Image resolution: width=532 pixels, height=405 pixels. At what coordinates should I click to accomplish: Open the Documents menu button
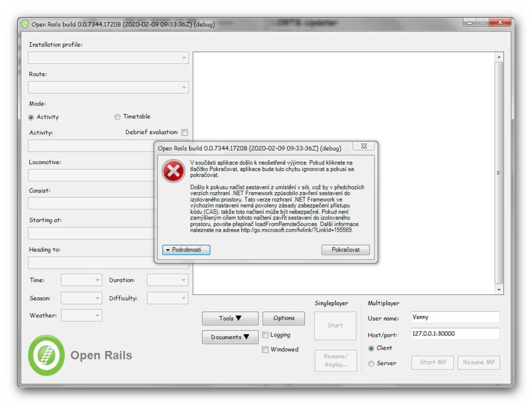point(230,337)
